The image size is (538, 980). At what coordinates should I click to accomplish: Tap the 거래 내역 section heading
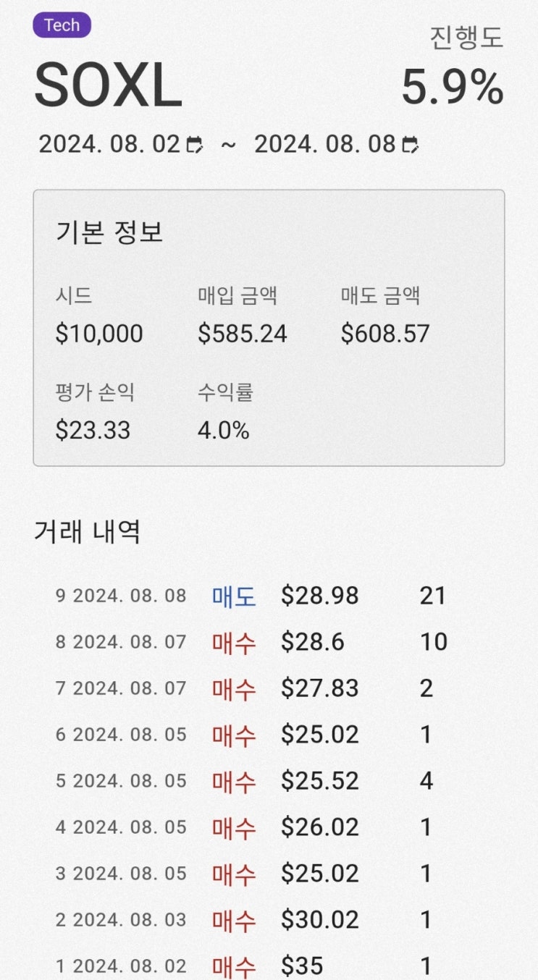tap(87, 532)
